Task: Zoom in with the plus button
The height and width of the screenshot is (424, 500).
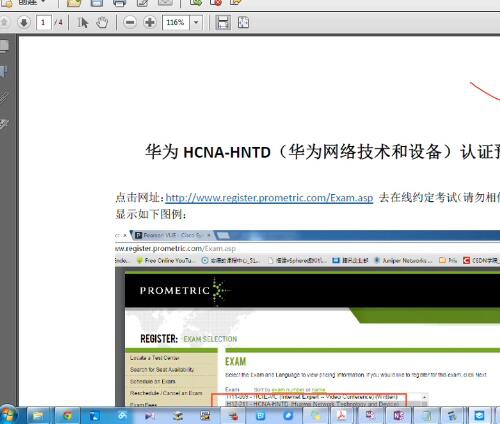Action: (150, 23)
